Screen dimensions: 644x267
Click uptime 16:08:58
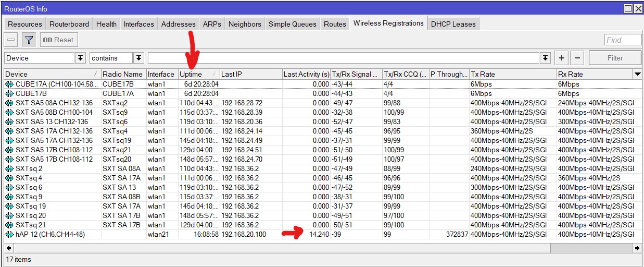click(205, 234)
